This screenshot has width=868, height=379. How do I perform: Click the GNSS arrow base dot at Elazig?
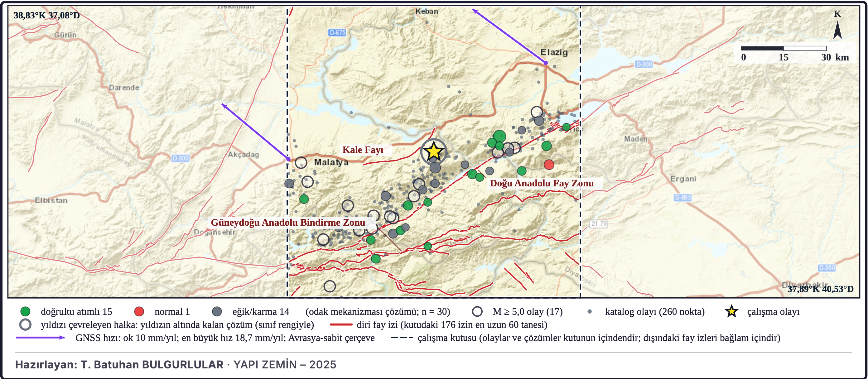click(x=546, y=63)
